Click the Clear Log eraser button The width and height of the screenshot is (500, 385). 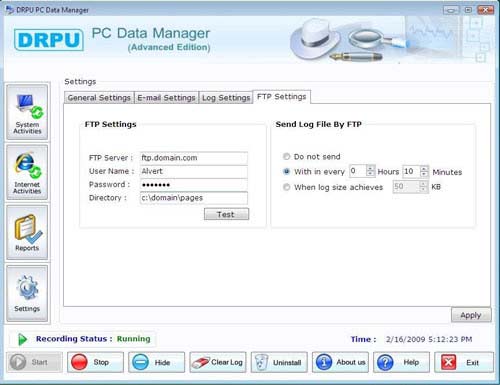coord(218,362)
